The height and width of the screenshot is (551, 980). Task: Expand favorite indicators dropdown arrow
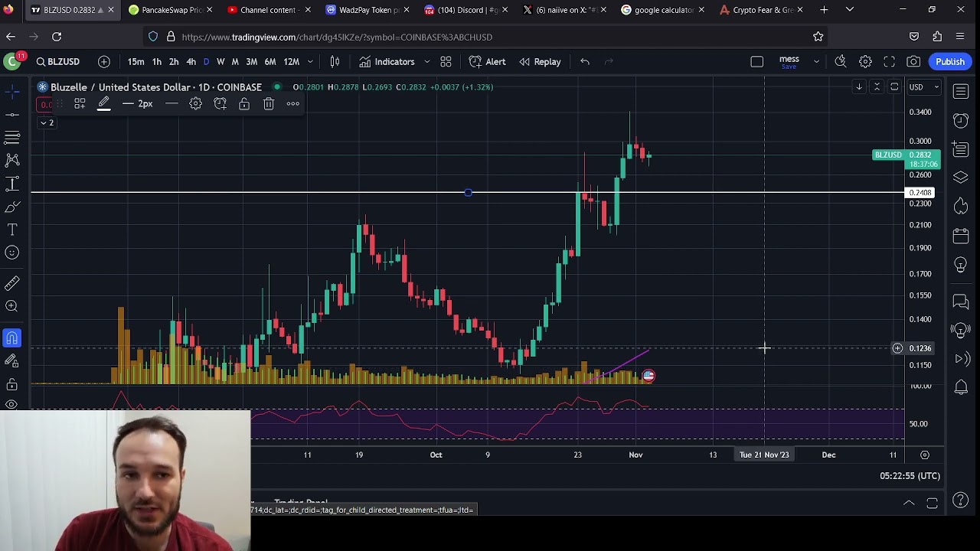426,61
